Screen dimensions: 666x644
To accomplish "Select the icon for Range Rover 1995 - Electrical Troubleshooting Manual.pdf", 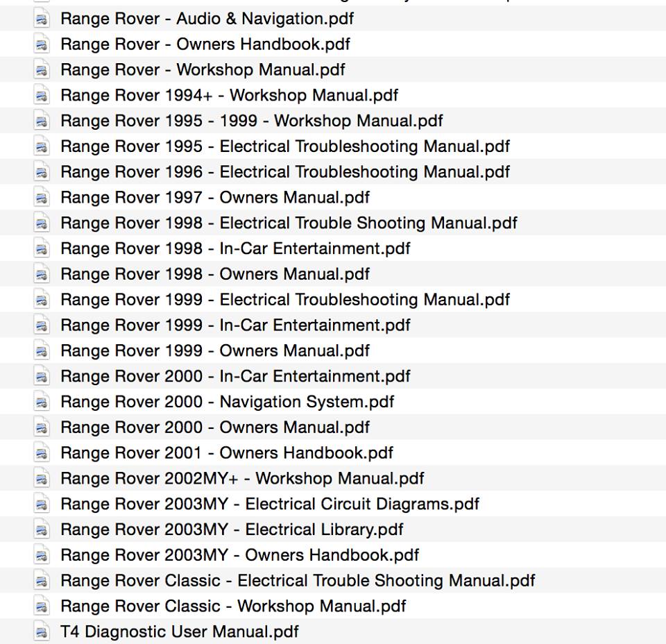I will click(42, 146).
